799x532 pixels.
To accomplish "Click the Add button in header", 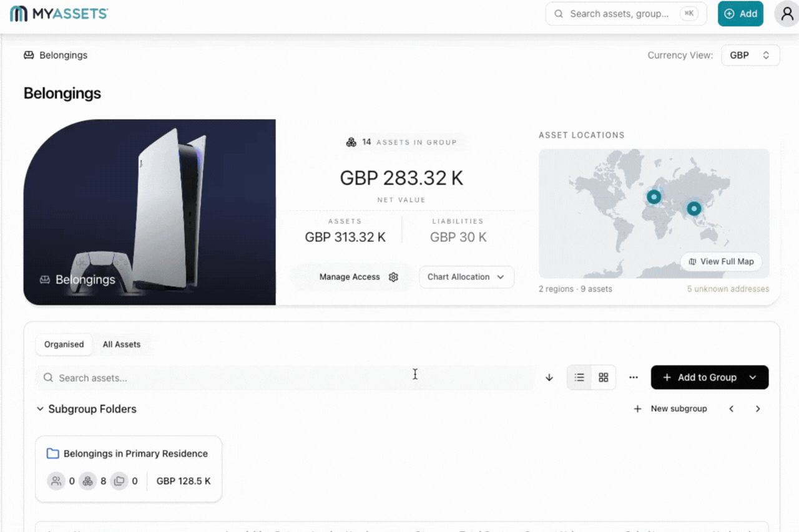I will 740,14.
